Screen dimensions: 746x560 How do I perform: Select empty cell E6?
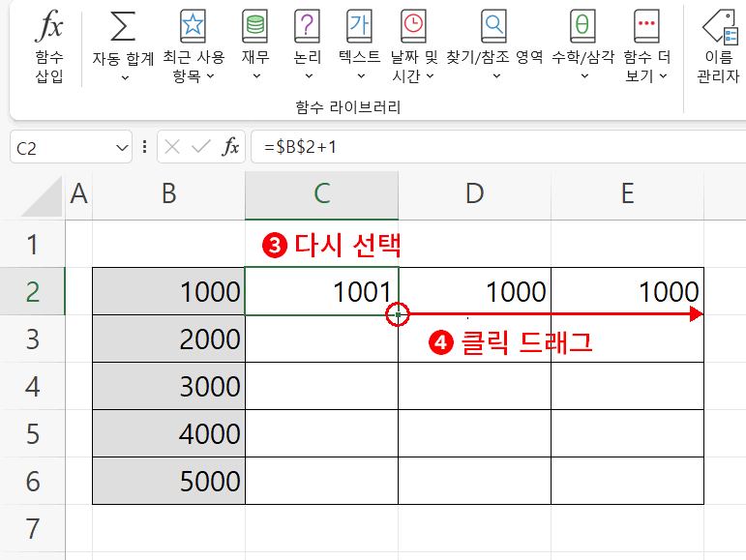point(628,481)
